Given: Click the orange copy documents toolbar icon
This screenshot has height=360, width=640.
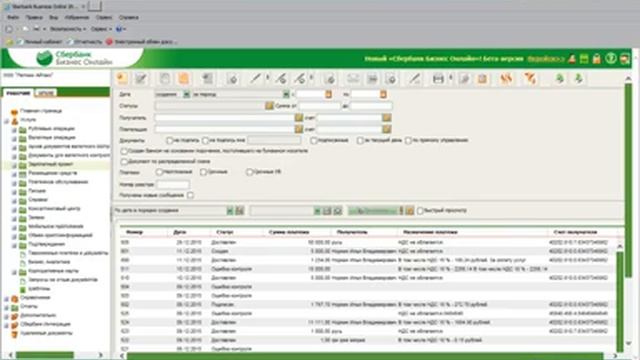Looking at the screenshot, I should (184, 78).
